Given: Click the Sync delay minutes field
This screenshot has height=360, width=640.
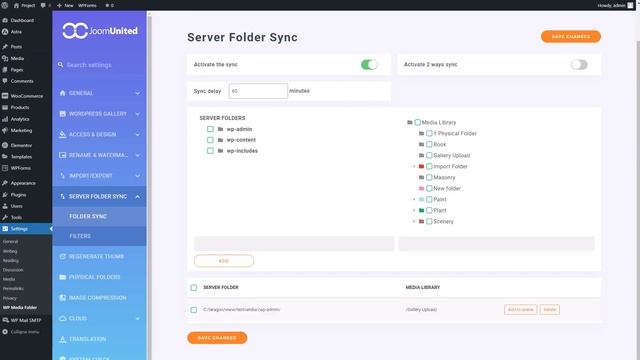Looking at the screenshot, I should (258, 91).
